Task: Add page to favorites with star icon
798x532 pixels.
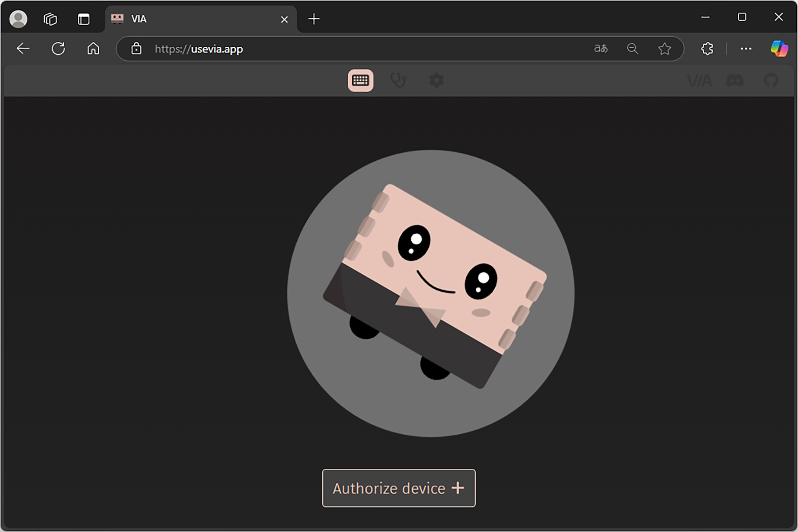Action: pos(664,49)
